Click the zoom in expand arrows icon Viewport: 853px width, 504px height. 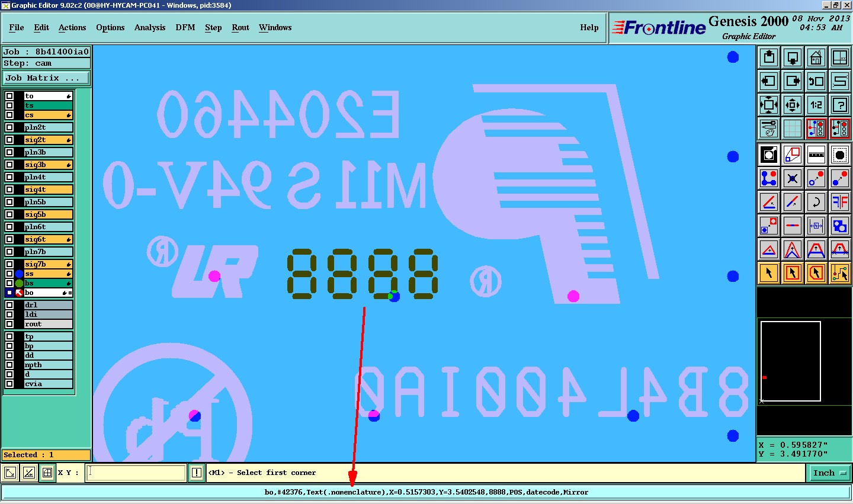coord(769,105)
